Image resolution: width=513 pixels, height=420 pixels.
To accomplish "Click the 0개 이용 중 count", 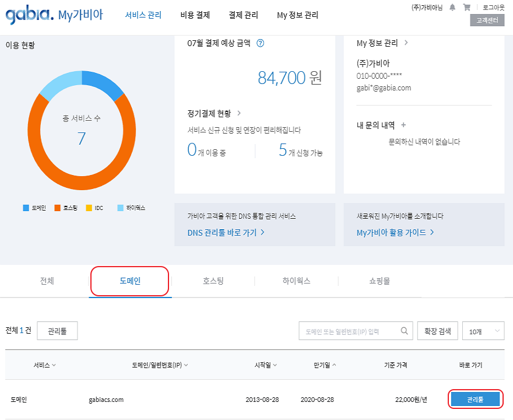I will (x=206, y=150).
